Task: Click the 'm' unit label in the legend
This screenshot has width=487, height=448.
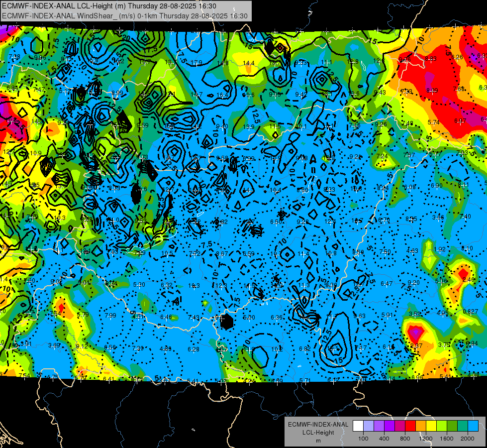Action: click(318, 441)
